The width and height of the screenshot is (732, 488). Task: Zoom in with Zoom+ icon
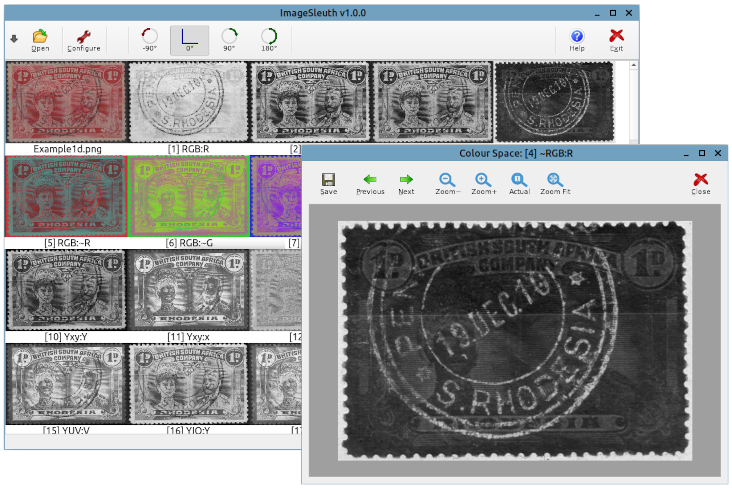click(x=484, y=184)
